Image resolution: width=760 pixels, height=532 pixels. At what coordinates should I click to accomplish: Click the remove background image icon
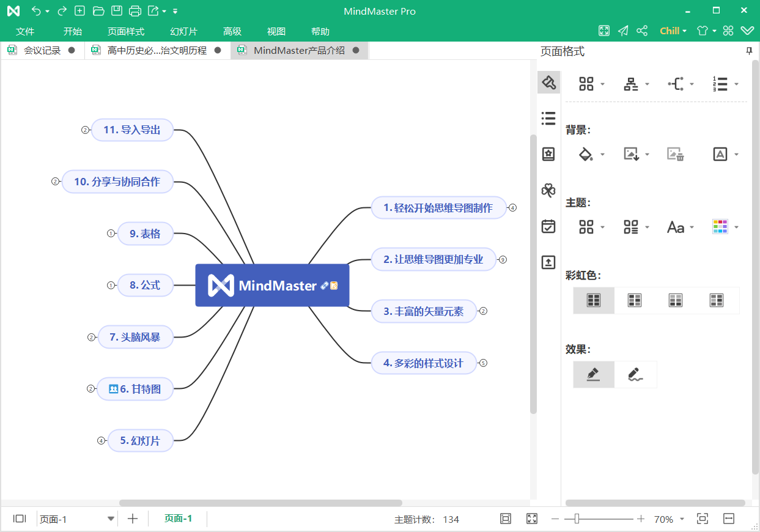point(675,154)
